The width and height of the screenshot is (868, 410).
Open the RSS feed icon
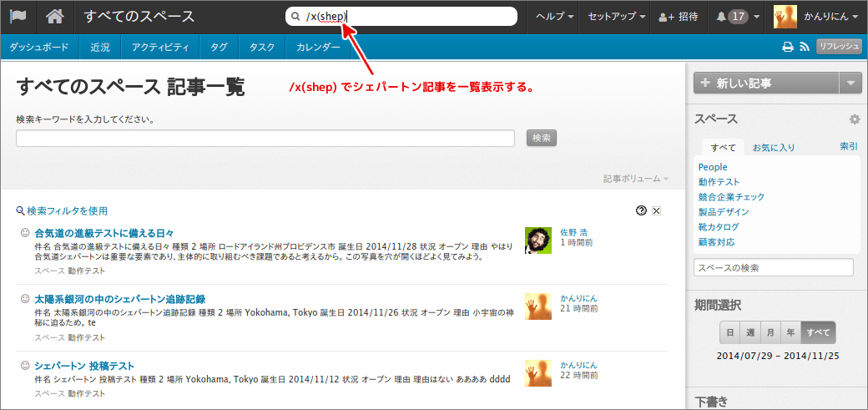click(804, 48)
